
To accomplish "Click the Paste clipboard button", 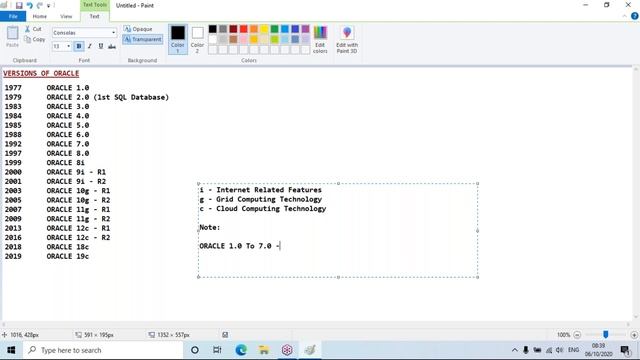I will coord(12,36).
